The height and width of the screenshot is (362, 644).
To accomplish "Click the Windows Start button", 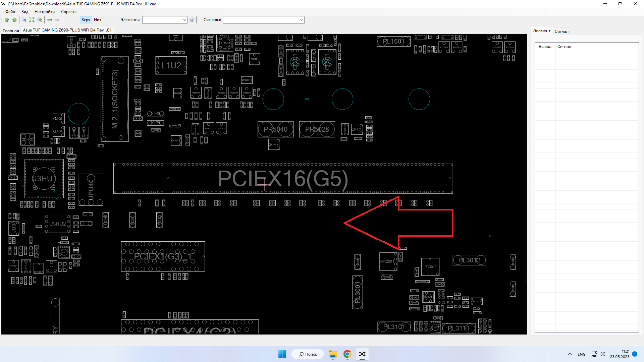I will pos(282,354).
